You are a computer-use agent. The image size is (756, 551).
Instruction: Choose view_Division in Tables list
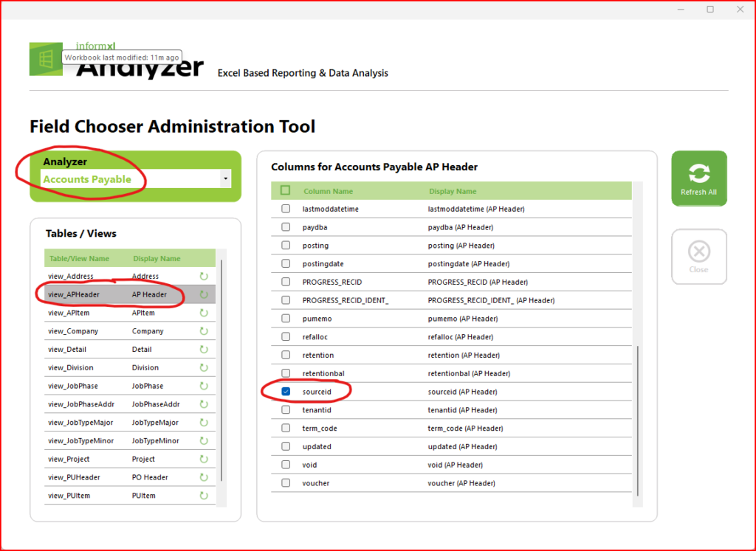tap(130, 367)
